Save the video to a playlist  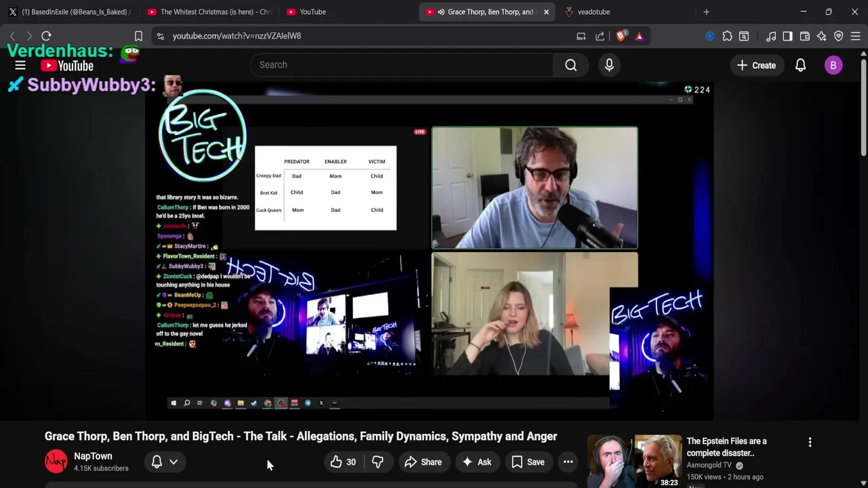[528, 462]
